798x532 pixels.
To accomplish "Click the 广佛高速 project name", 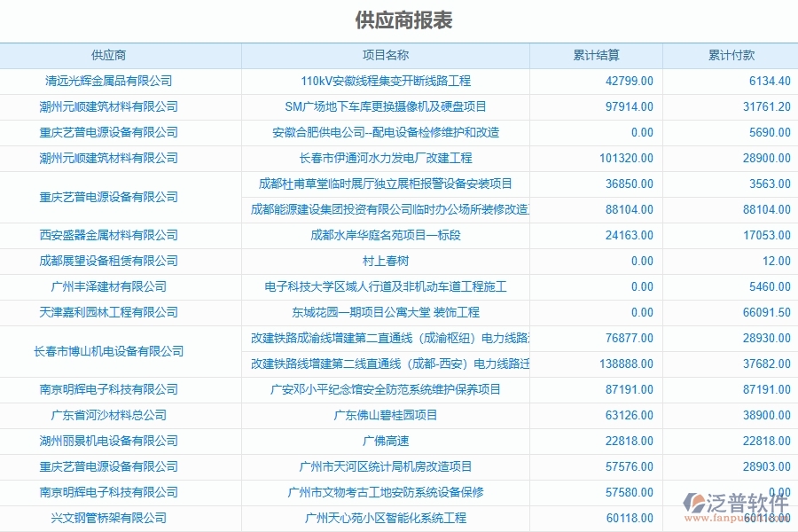I will 385,441.
